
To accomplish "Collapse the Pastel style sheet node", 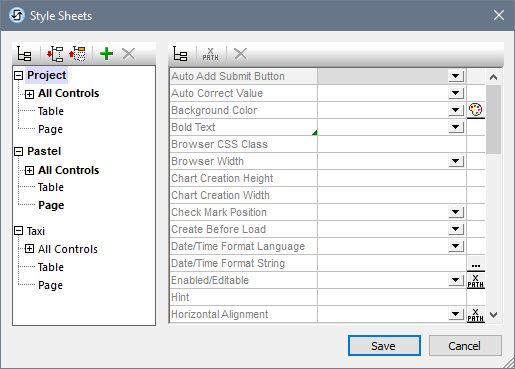I will (19, 152).
